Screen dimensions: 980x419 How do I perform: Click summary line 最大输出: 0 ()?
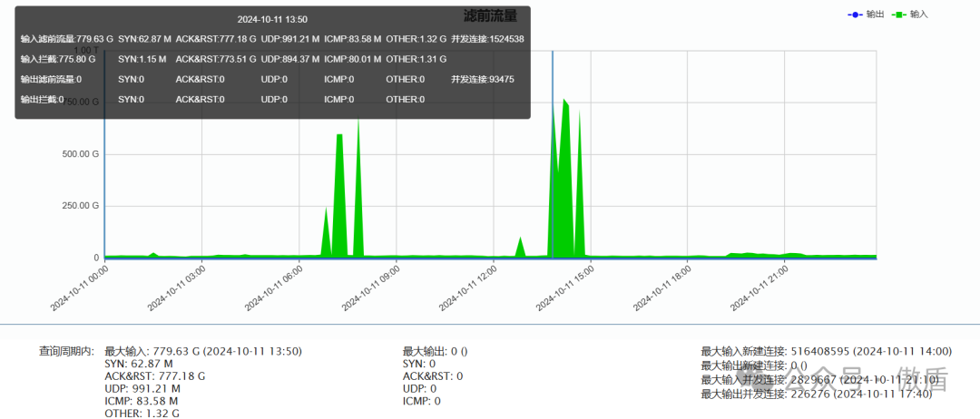[x=435, y=351]
